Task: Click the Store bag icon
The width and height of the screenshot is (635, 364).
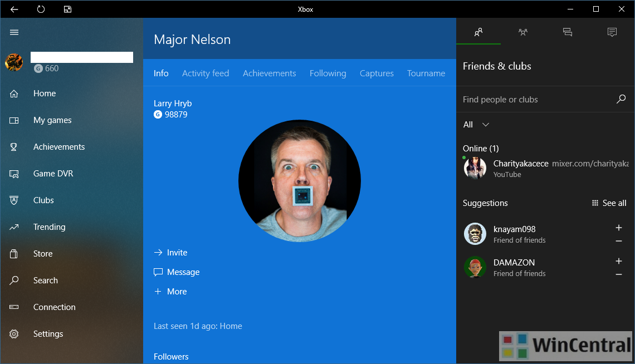Action: [14, 254]
